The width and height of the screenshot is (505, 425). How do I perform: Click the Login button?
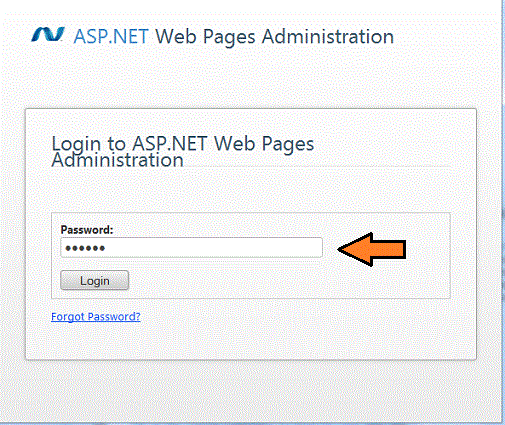[x=94, y=280]
